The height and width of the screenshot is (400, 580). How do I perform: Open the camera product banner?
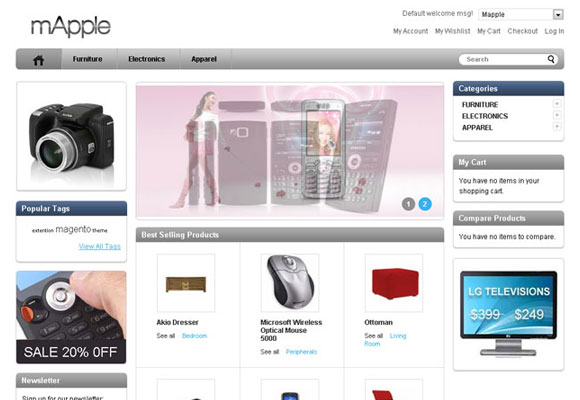71,136
